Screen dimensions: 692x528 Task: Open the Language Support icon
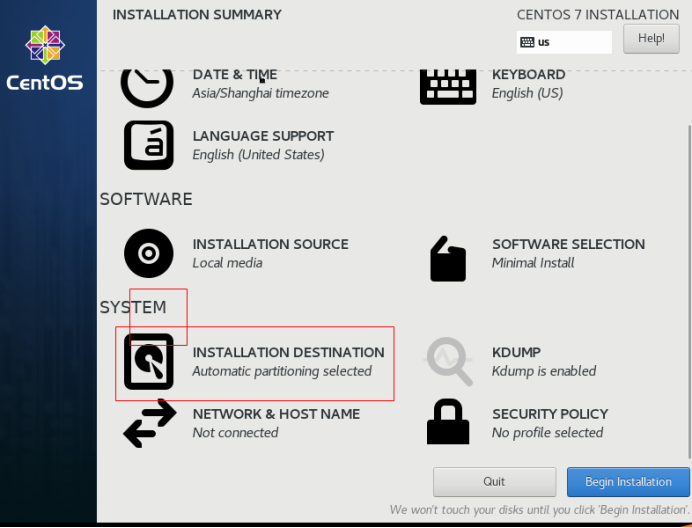149,145
